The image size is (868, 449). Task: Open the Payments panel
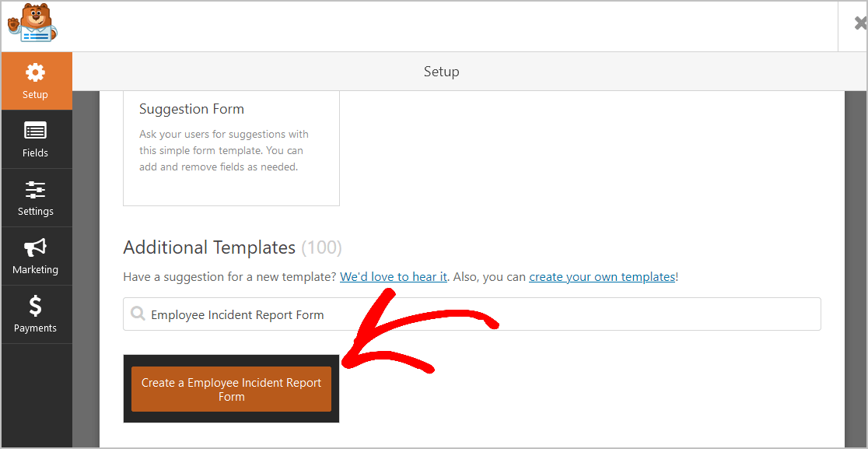(36, 314)
